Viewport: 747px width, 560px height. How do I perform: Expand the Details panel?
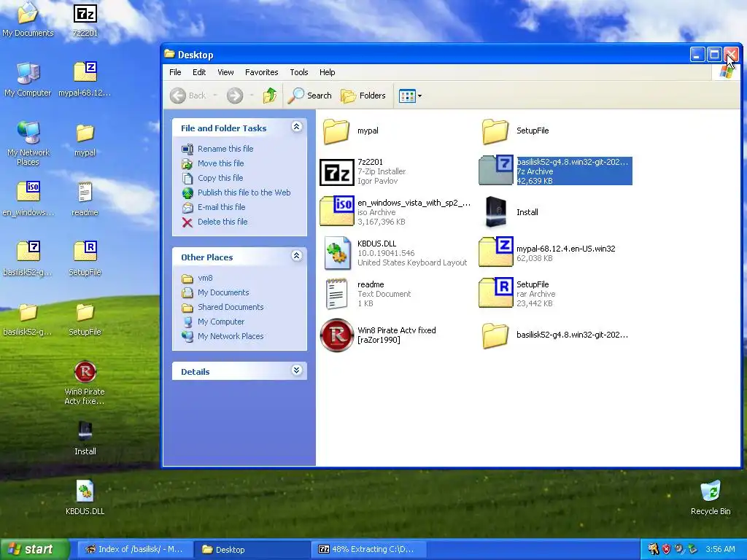296,370
